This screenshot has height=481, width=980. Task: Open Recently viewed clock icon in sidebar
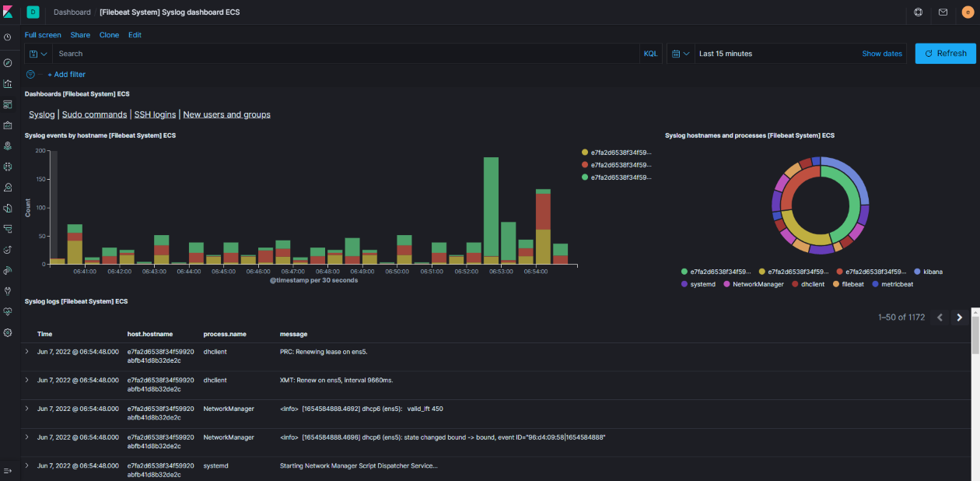(x=8, y=37)
